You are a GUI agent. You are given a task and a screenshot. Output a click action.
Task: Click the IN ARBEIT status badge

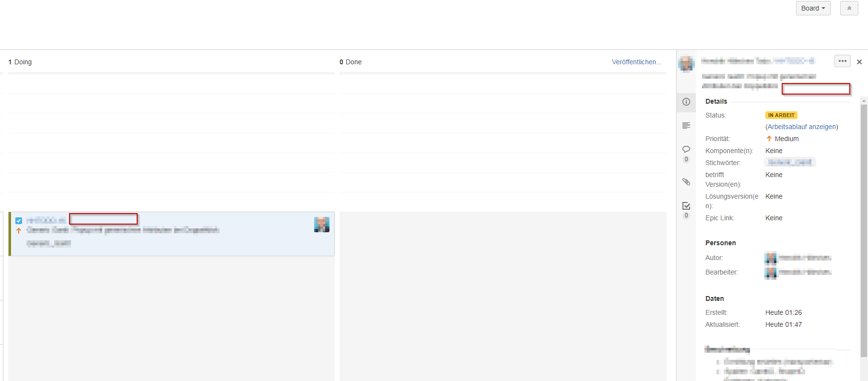[x=781, y=115]
